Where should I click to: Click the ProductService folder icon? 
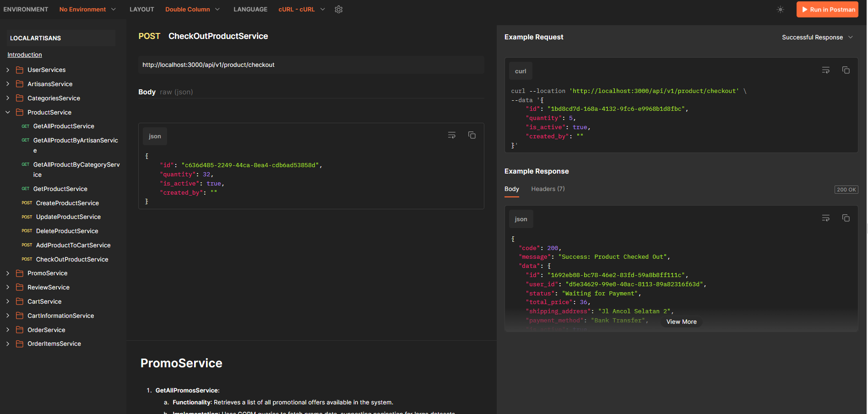[x=20, y=112]
